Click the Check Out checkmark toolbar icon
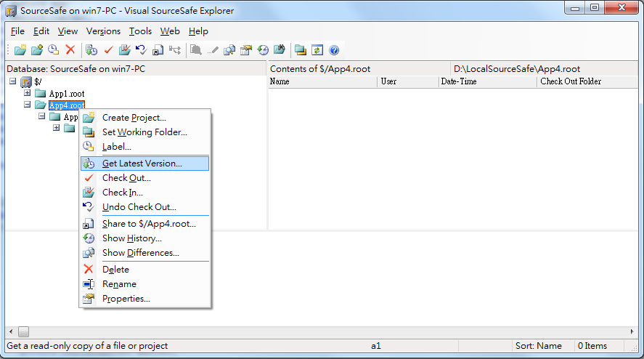The width and height of the screenshot is (644, 359). 108,50
